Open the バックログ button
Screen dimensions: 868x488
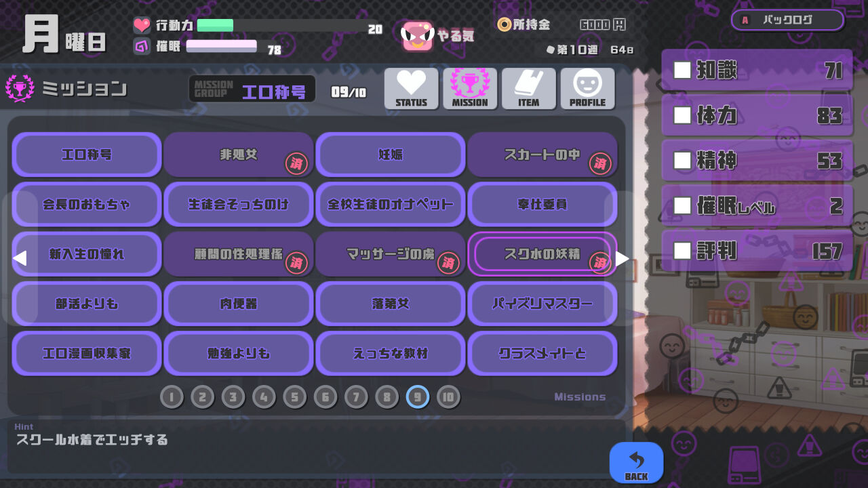[x=788, y=20]
